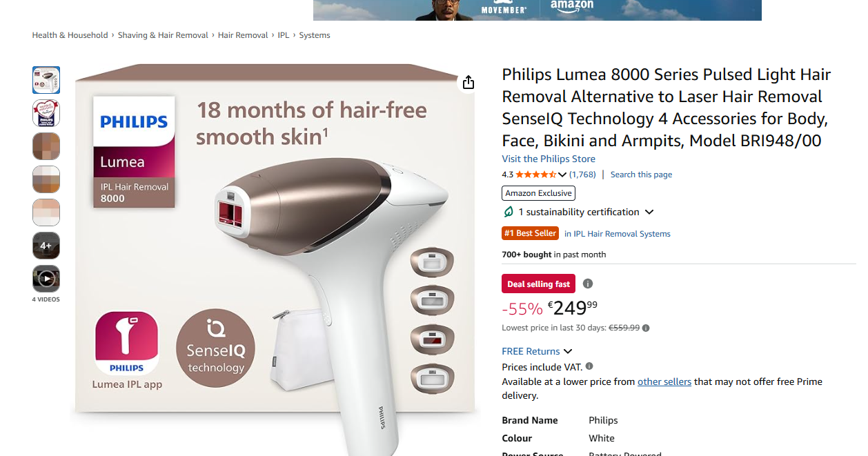
Task: Click Search this page link
Action: pyautogui.click(x=641, y=175)
